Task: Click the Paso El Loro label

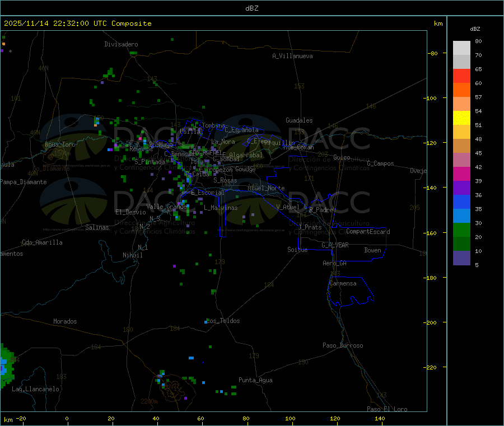Action: 387,409
